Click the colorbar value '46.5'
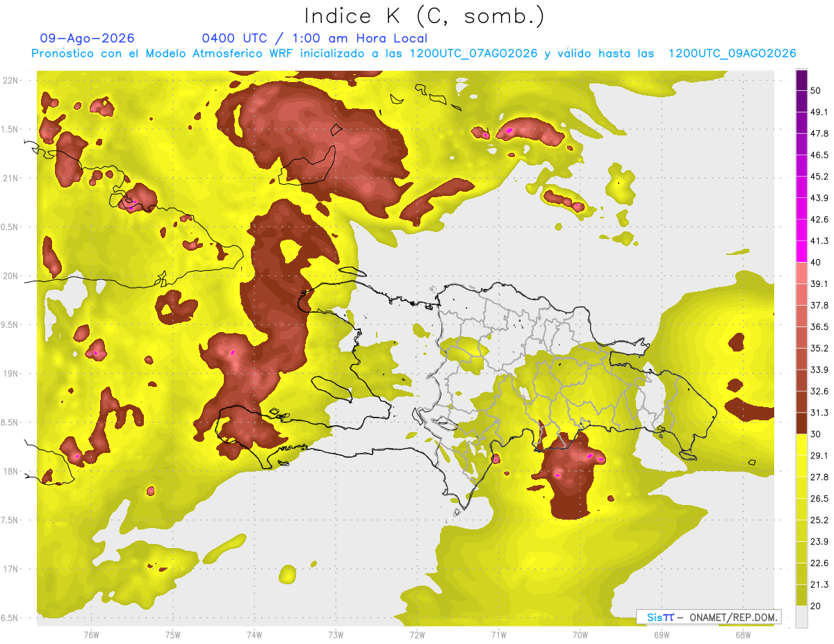The width and height of the screenshot is (834, 644). coord(819,155)
